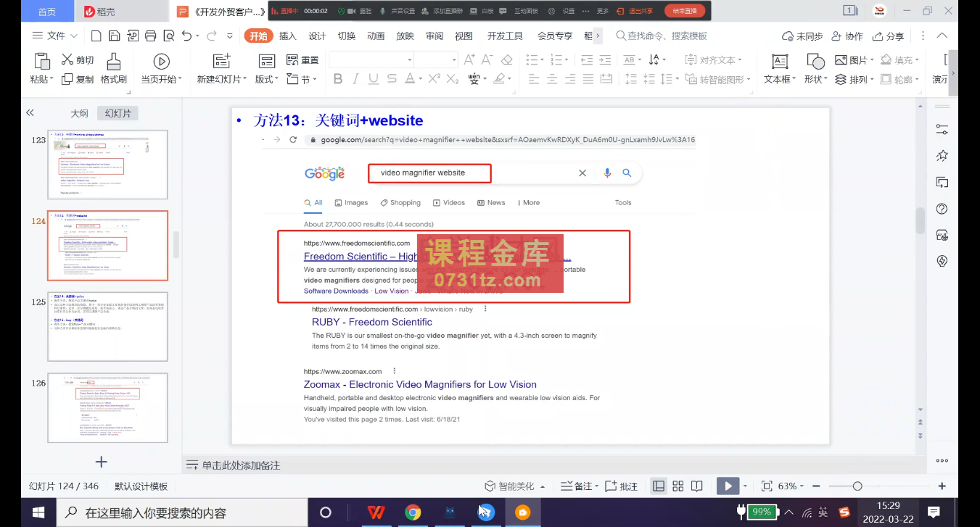Activate the Format Painter 格式刷
The width and height of the screenshot is (980, 527).
pyautogui.click(x=114, y=70)
